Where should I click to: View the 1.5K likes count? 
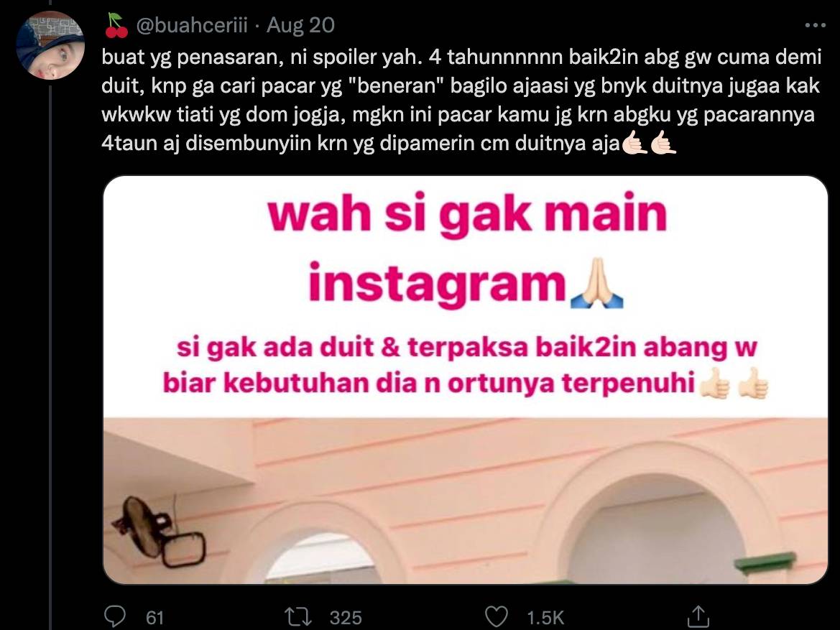[545, 618]
